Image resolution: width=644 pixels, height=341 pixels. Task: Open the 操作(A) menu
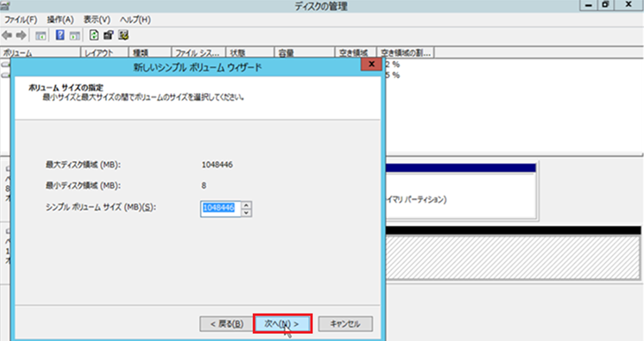(60, 19)
